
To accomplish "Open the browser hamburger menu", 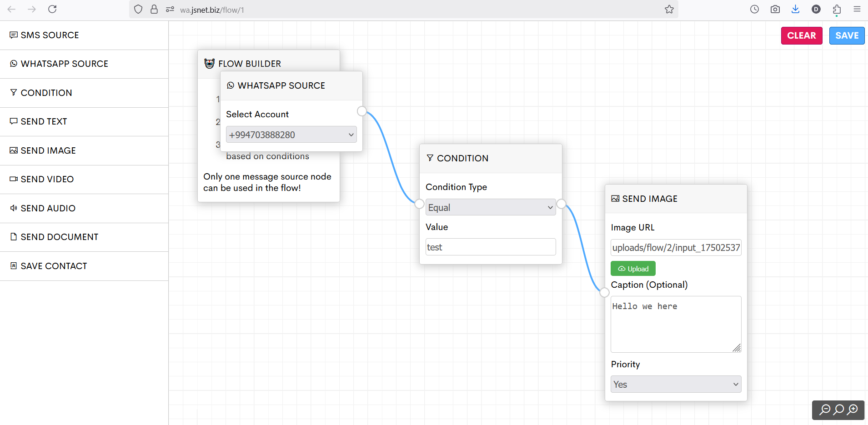I will (857, 9).
